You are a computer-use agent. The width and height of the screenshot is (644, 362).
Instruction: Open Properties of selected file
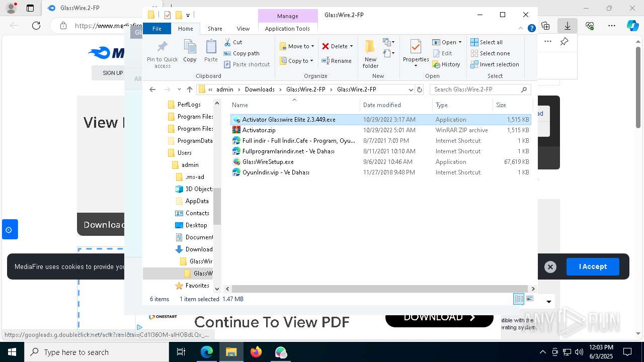pyautogui.click(x=416, y=53)
